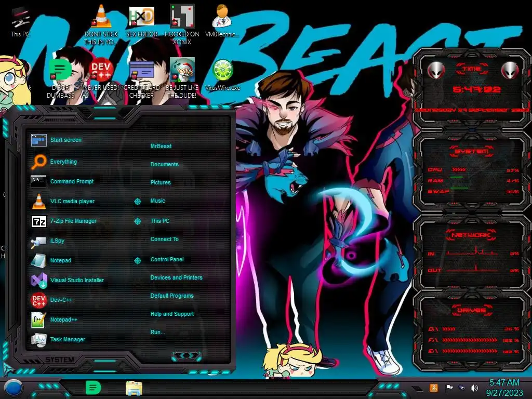Open Dev-C++ from start menu list
This screenshot has height=399, width=532.
51,300
